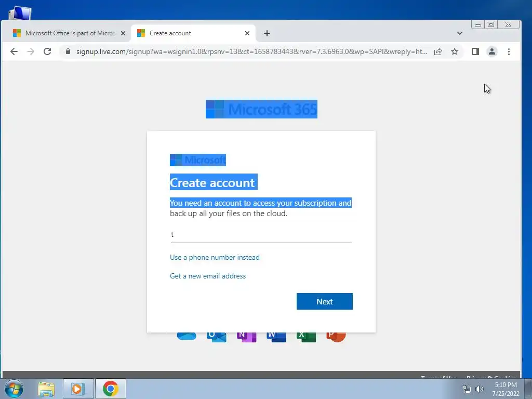Click the Show desktop button

pyautogui.click(x=528, y=389)
